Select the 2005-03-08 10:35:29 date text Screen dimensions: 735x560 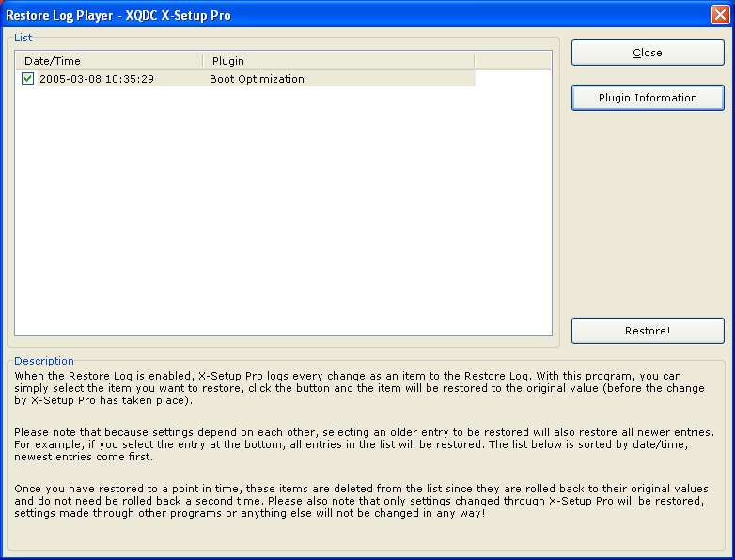click(97, 79)
